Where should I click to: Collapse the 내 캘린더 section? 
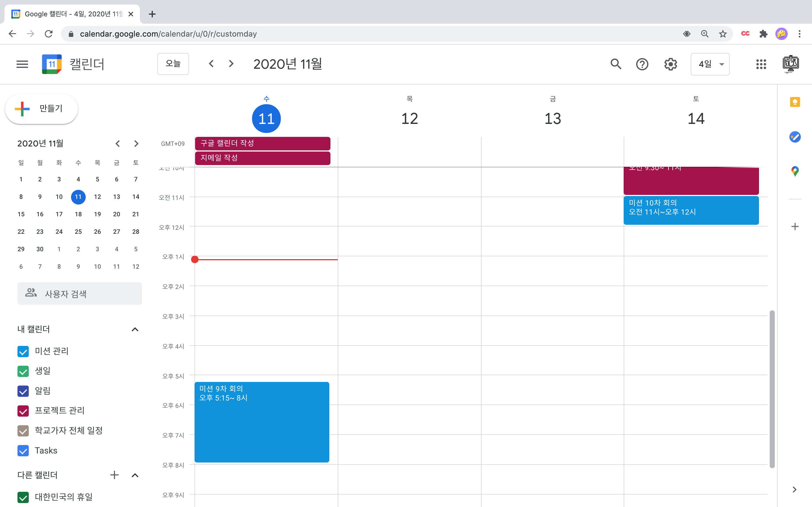coord(135,330)
